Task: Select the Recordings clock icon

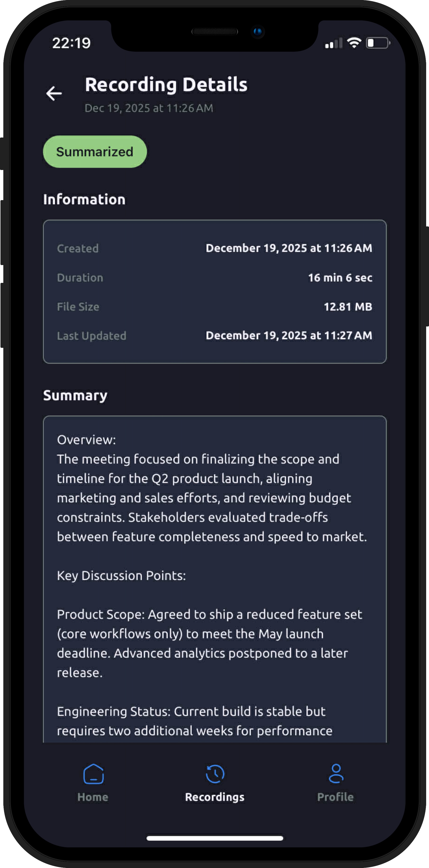Action: [214, 774]
